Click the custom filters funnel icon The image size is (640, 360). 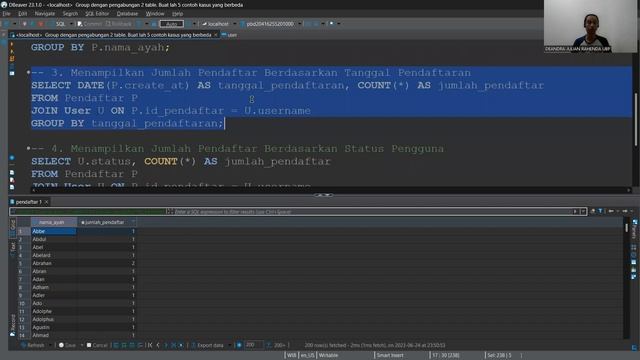click(x=600, y=211)
